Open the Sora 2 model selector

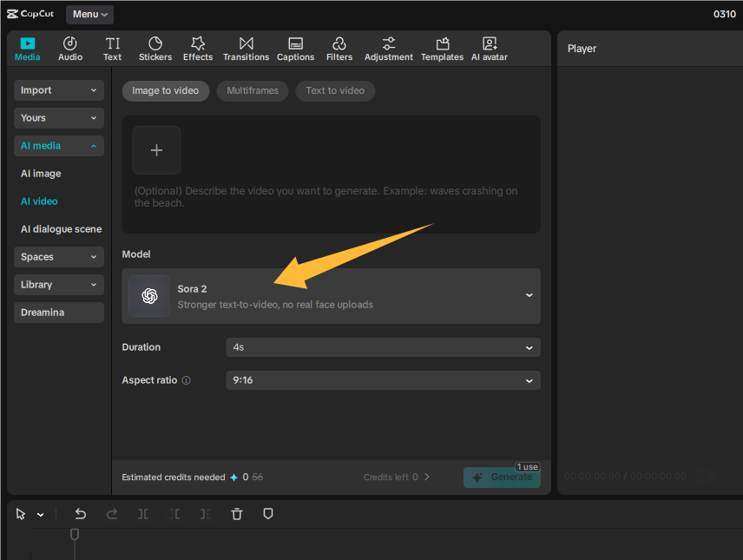pos(331,296)
